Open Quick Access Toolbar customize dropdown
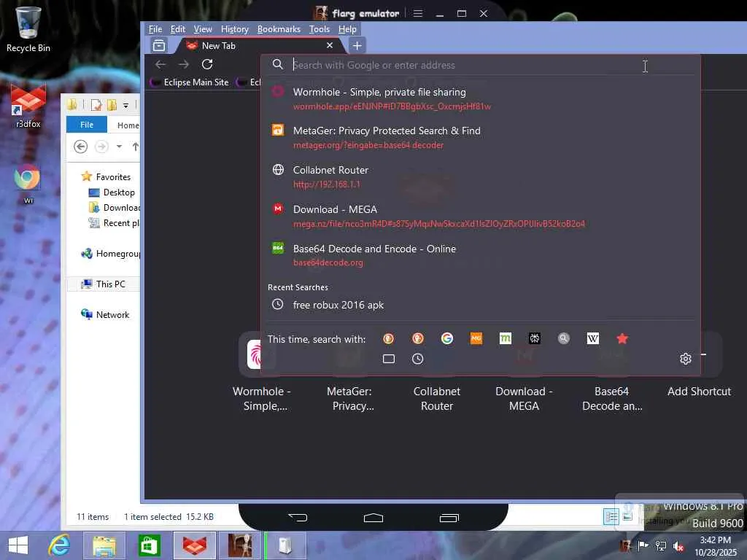The height and width of the screenshot is (560, 747). point(125,105)
